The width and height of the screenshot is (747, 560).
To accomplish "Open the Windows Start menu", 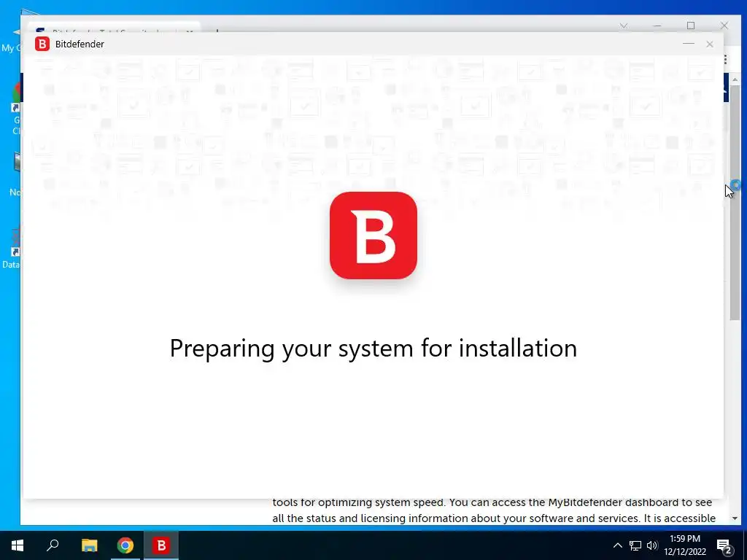I will pyautogui.click(x=18, y=545).
